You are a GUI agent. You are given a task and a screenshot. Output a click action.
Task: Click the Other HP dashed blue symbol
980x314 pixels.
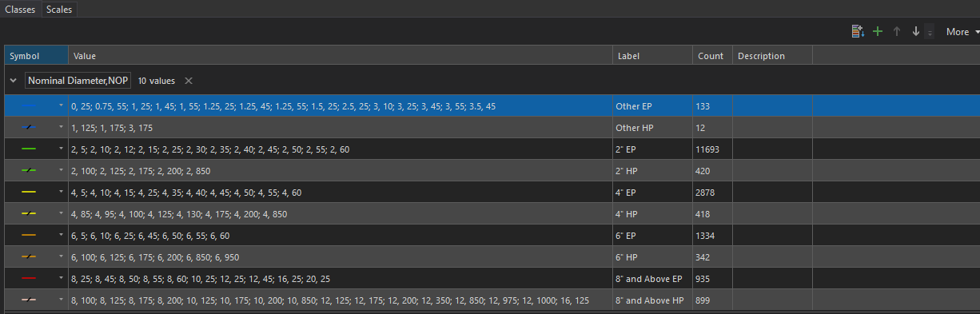(30, 127)
